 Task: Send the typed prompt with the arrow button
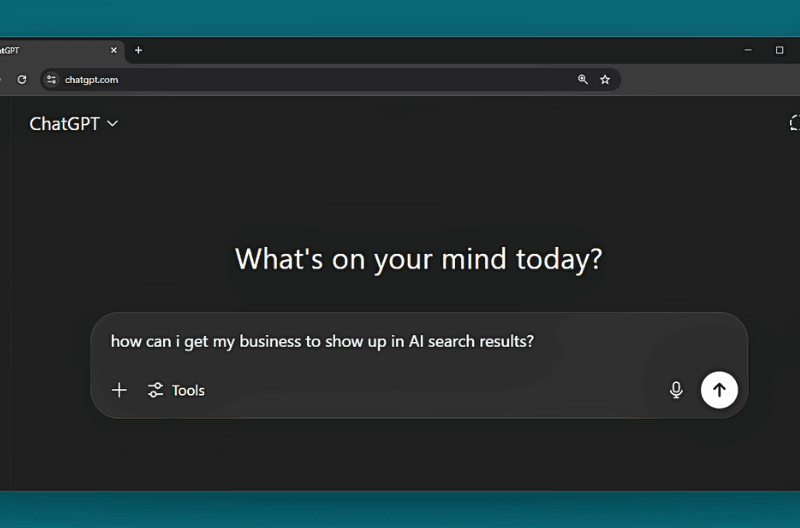tap(719, 390)
